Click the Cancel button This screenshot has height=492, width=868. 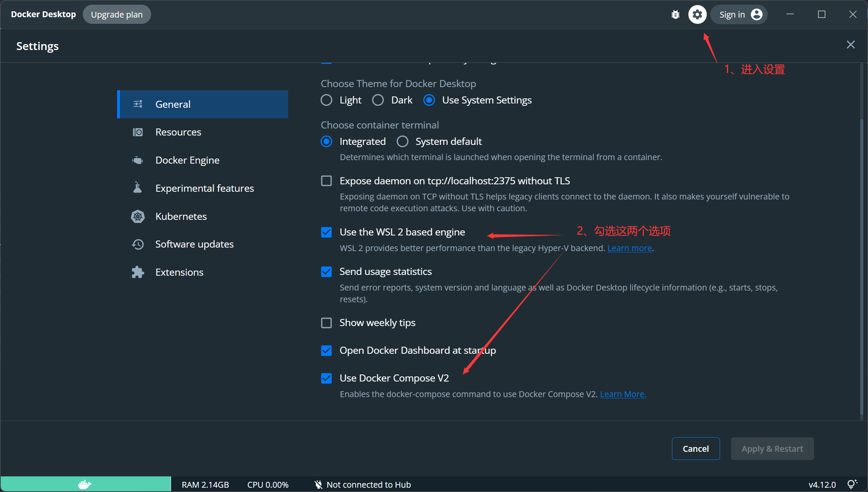tap(696, 449)
